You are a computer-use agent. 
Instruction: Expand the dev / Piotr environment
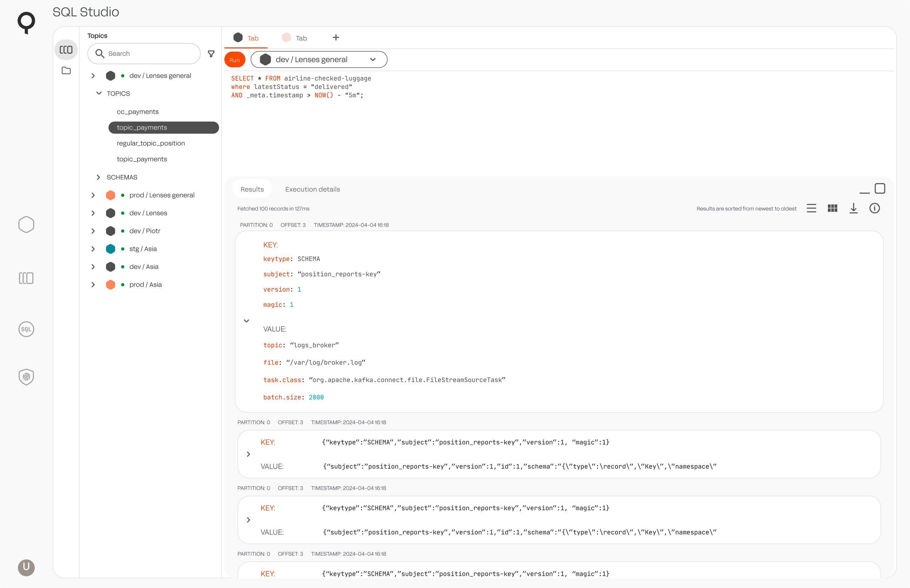point(93,231)
